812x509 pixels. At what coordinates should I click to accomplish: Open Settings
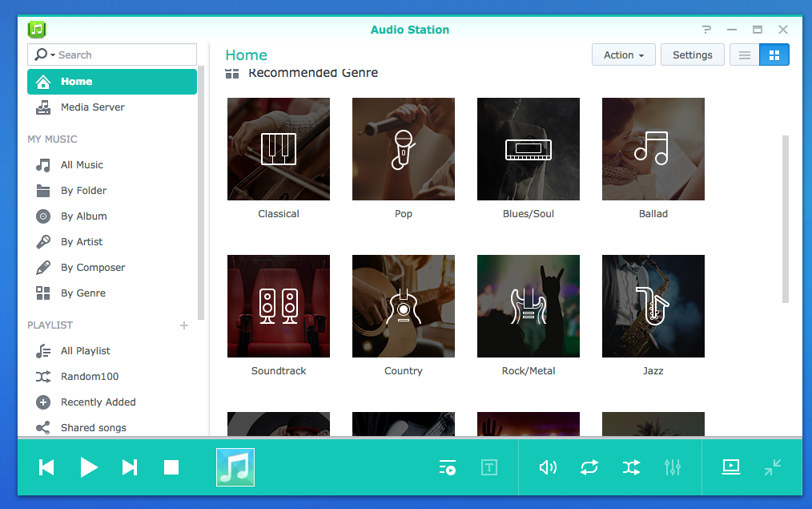(x=693, y=55)
